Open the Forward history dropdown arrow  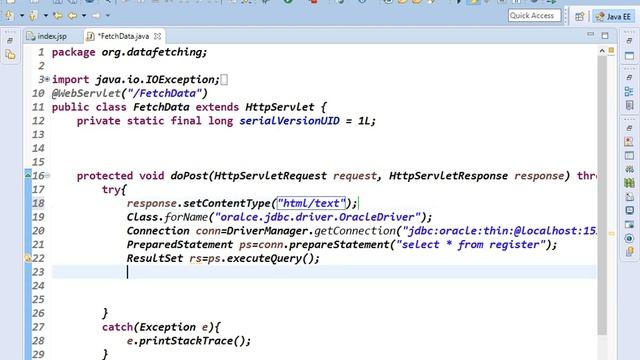pos(108,16)
